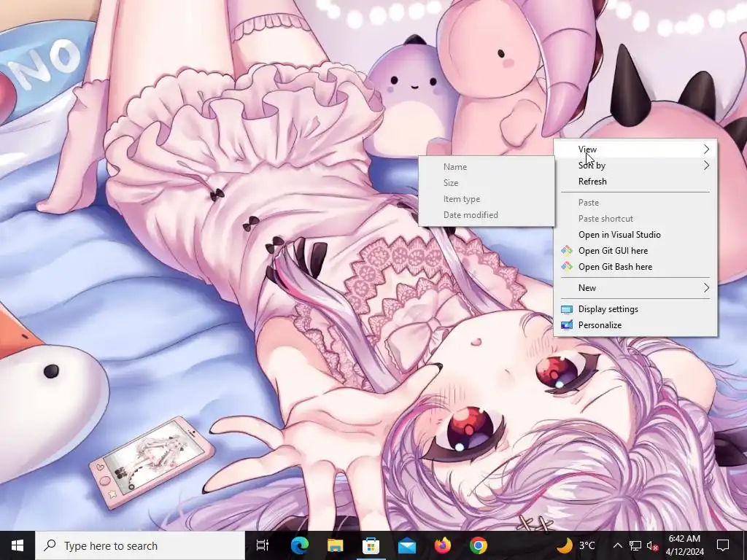This screenshot has height=560, width=747.
Task: Launch Microsoft Edge from the taskbar
Action: (x=300, y=545)
